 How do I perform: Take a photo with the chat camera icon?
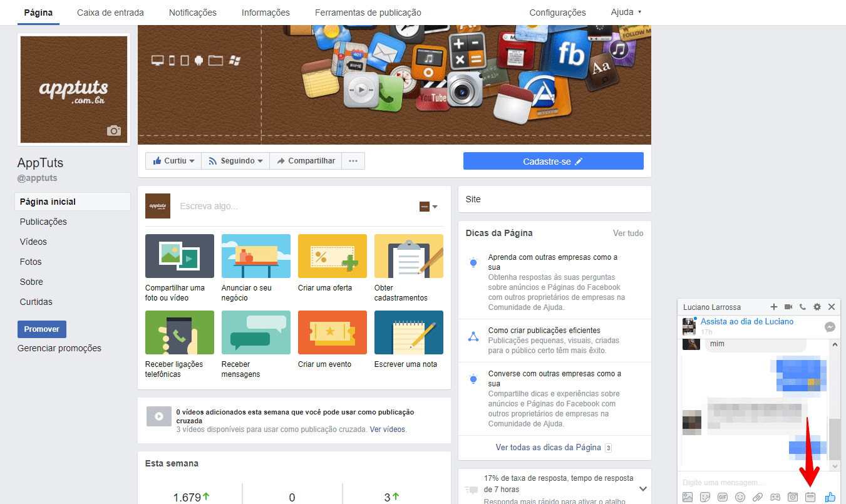tap(793, 497)
